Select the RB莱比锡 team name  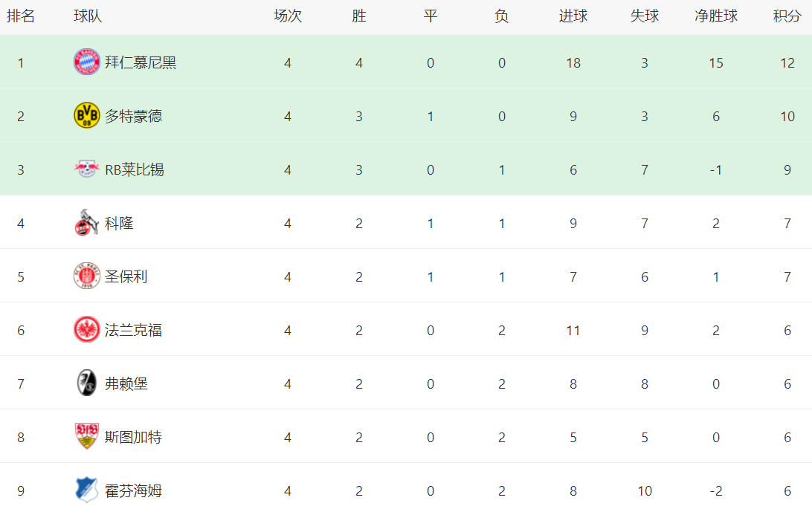(134, 169)
